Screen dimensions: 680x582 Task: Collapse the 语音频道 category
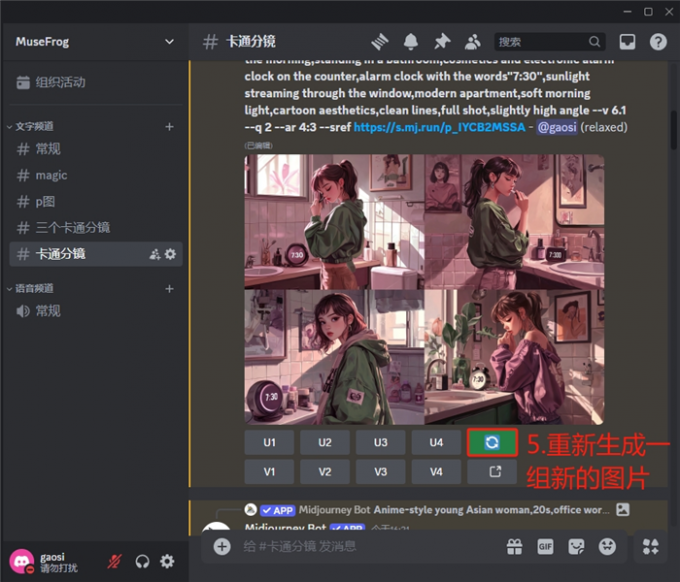point(30,288)
